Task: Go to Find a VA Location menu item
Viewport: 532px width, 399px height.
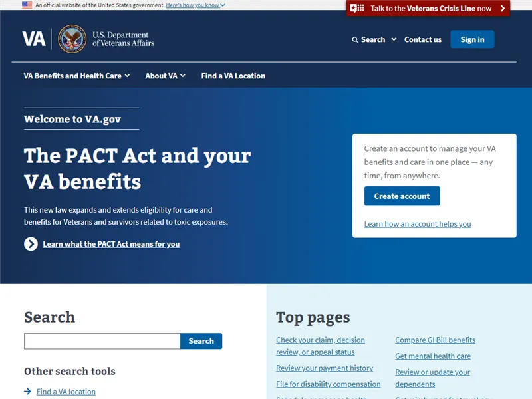Action: (233, 76)
